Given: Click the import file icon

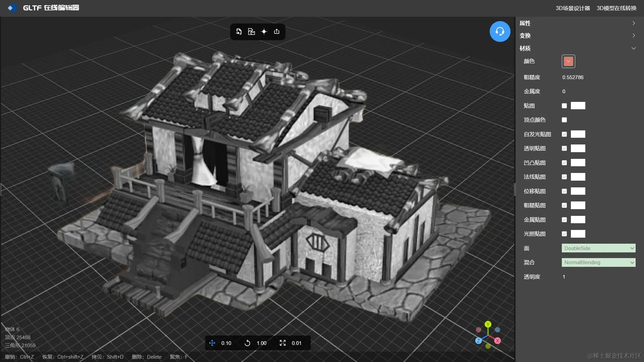Looking at the screenshot, I should tap(239, 32).
